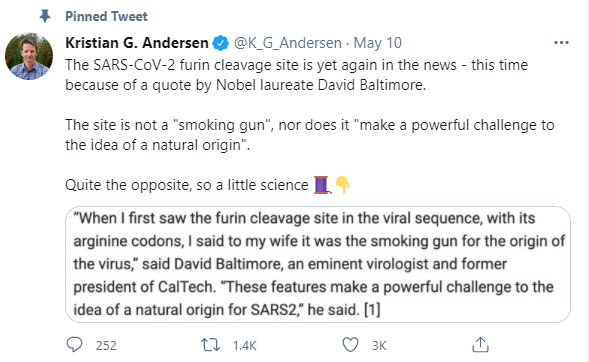Retweet using the retweet arrows icon
Screen dimensions: 589x362
(x=210, y=345)
